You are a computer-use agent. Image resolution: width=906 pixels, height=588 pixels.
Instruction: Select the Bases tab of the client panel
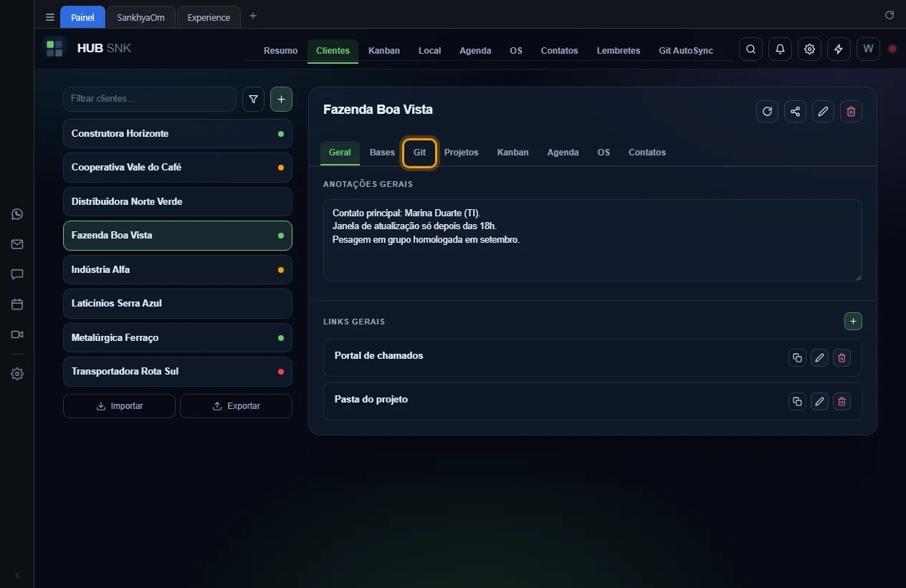tap(382, 153)
